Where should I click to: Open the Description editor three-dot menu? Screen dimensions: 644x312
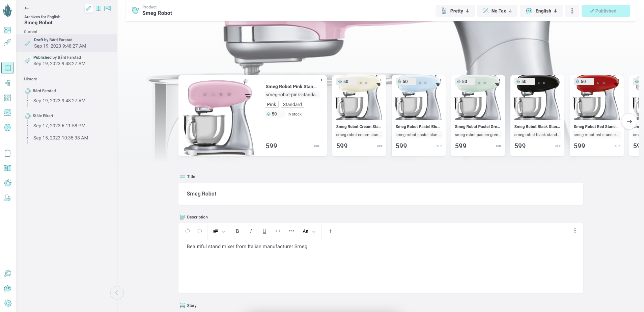coord(575,231)
